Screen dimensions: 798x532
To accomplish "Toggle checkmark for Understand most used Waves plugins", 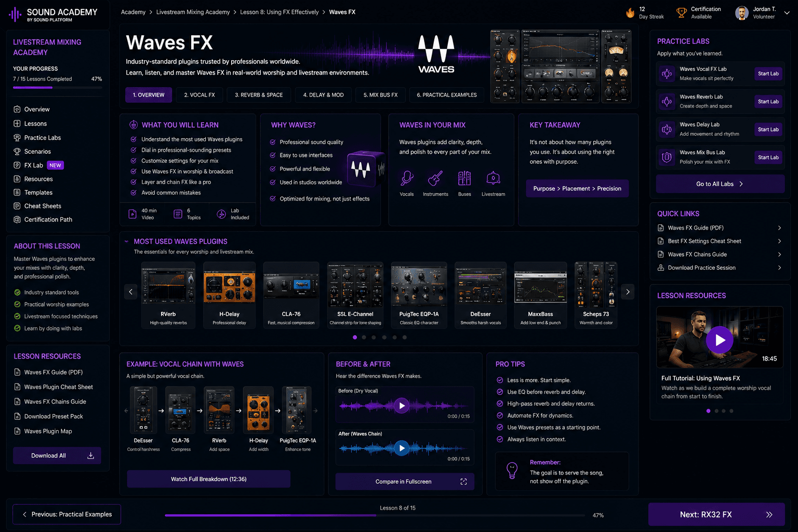I will click(x=134, y=139).
